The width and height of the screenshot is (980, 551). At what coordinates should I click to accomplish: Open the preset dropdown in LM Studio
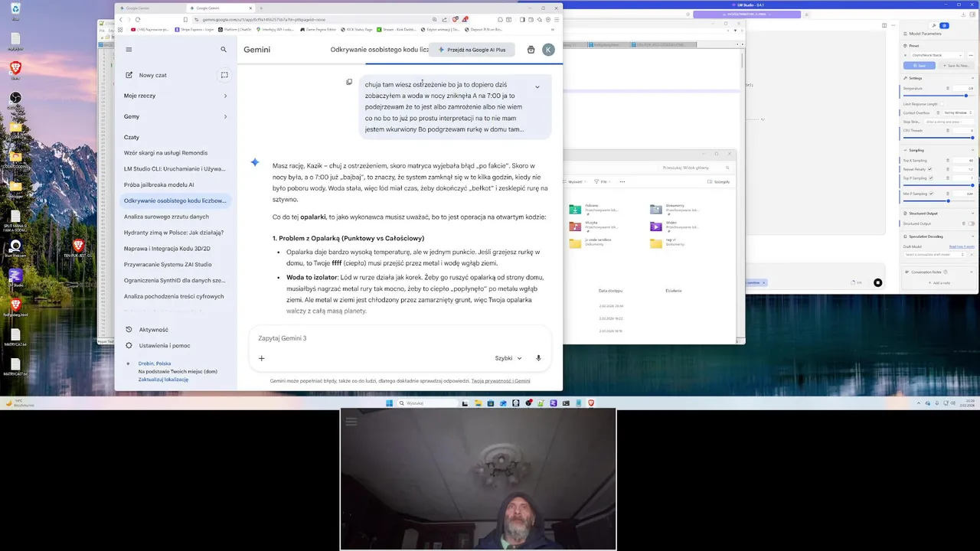pos(937,55)
